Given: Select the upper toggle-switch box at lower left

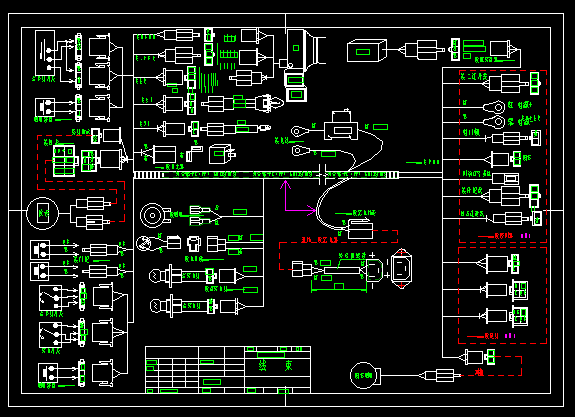Looking at the screenshot, I should (51, 298).
